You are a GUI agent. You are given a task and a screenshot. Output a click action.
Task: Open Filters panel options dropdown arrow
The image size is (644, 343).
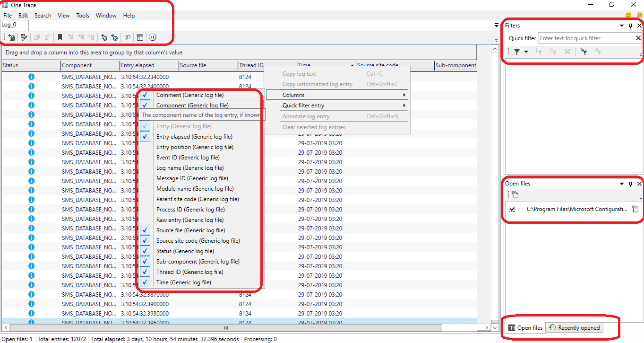tap(622, 26)
